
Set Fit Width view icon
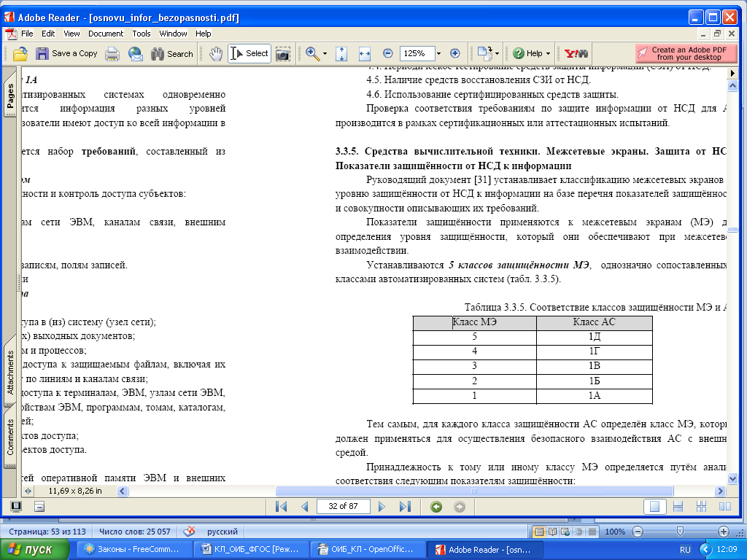tap(365, 54)
